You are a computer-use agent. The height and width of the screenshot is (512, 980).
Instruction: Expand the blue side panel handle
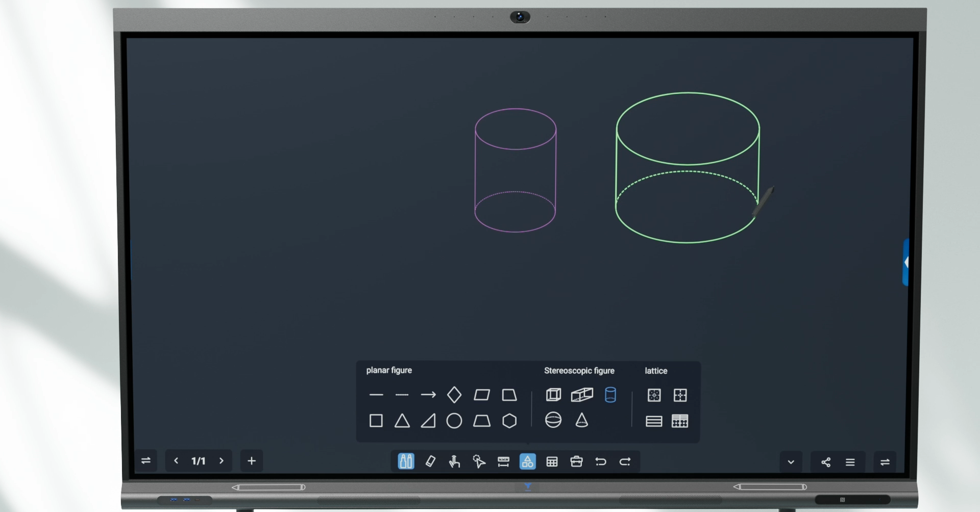pos(906,262)
